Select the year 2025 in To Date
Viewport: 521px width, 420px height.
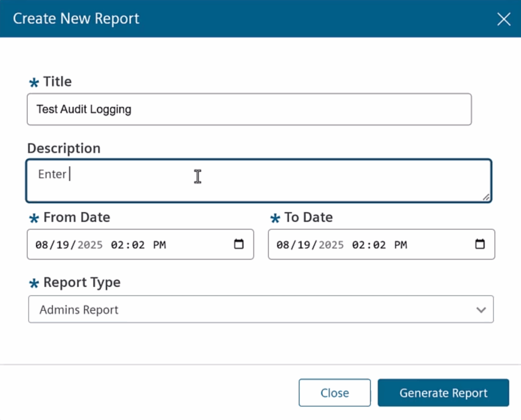coord(331,245)
